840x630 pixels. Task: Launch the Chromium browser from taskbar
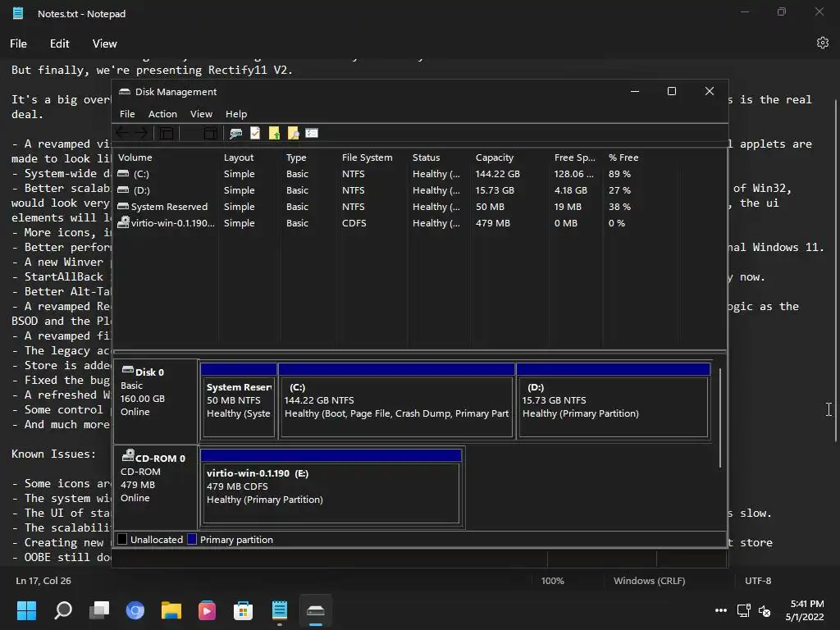click(135, 610)
